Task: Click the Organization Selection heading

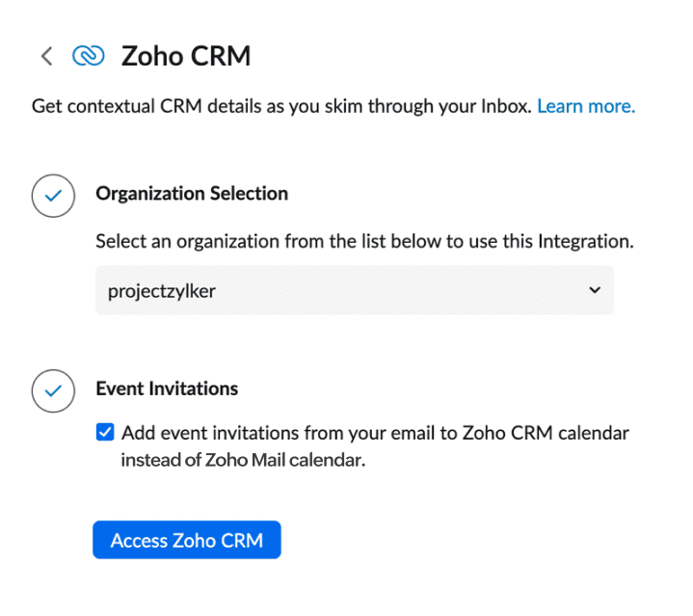Action: [x=191, y=194]
